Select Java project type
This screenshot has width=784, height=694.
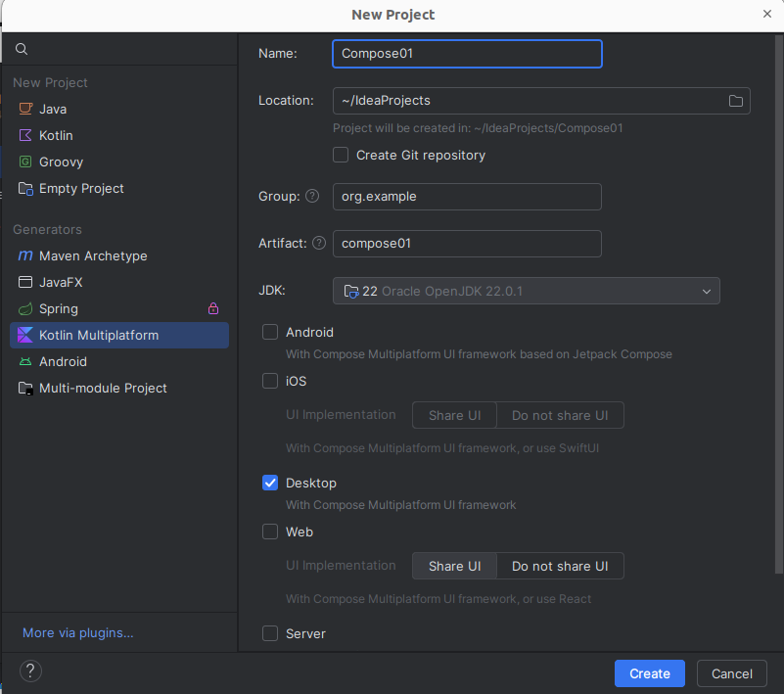click(119, 109)
